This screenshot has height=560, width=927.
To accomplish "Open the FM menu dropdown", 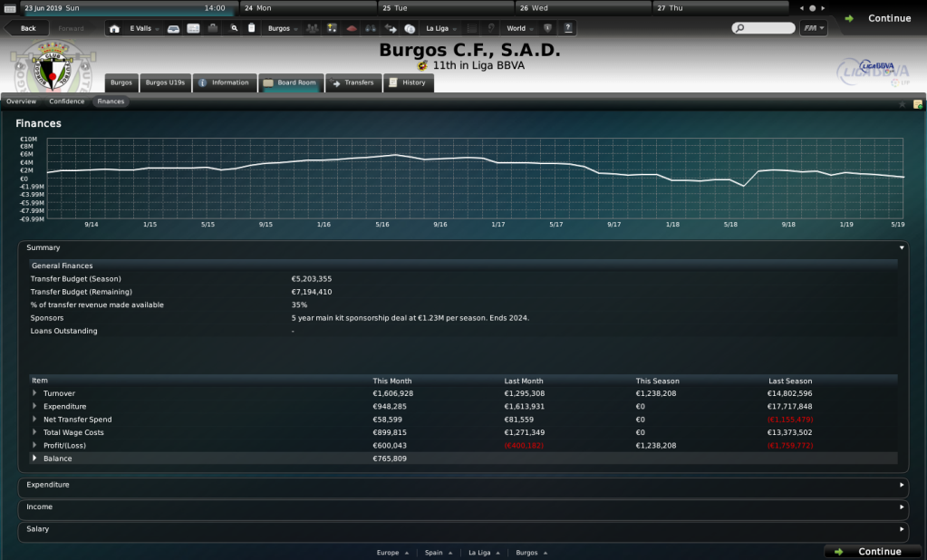I will 814,28.
